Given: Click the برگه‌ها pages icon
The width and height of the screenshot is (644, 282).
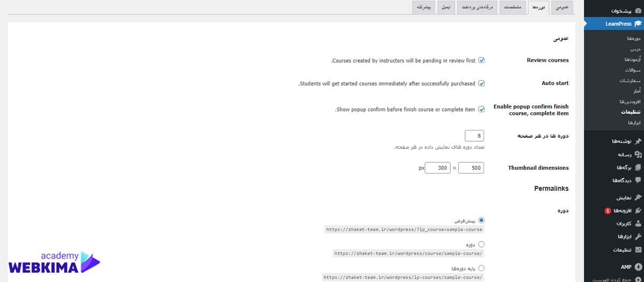Looking at the screenshot, I should point(638,167).
